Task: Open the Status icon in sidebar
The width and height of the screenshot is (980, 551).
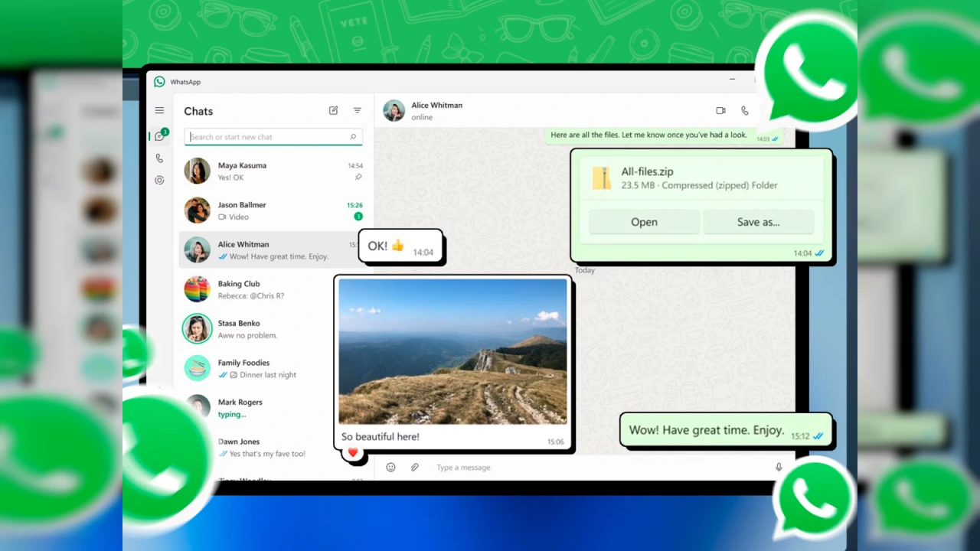Action: pos(159,181)
